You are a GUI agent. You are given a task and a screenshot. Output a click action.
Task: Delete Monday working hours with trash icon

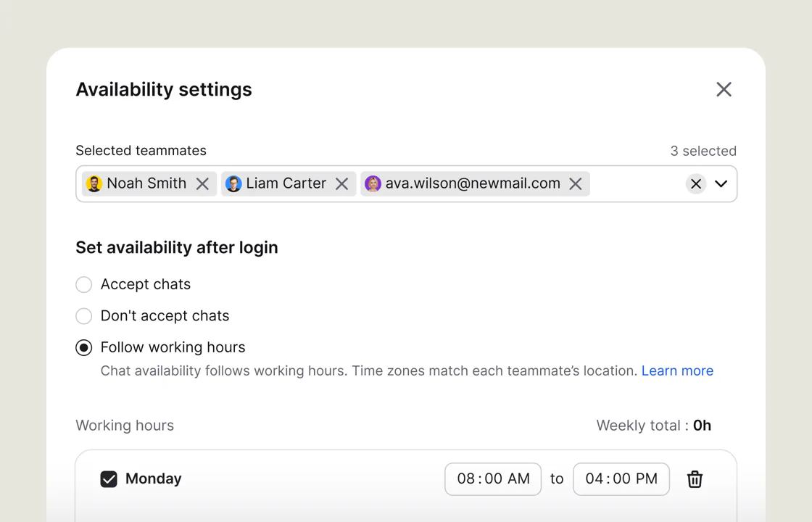point(695,479)
